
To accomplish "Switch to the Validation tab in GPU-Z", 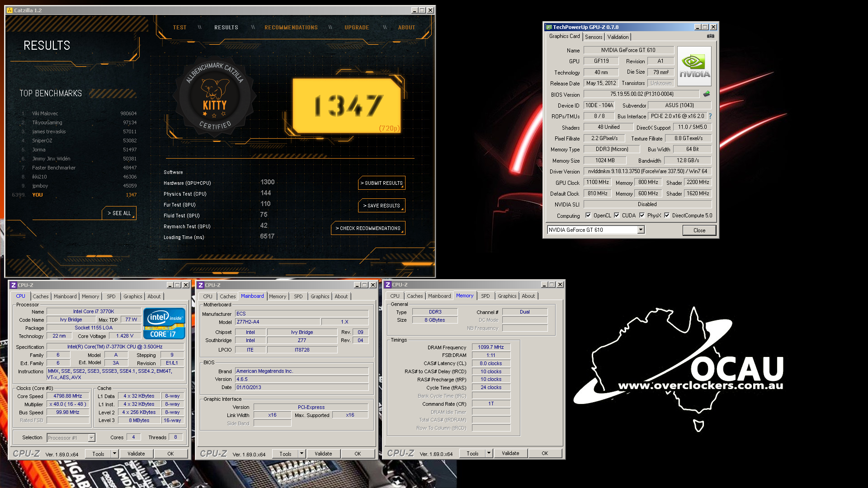I will (x=618, y=37).
